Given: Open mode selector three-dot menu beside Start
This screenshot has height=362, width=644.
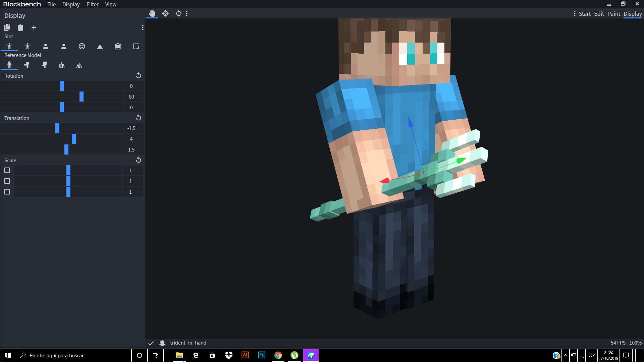Looking at the screenshot, I should (x=575, y=14).
